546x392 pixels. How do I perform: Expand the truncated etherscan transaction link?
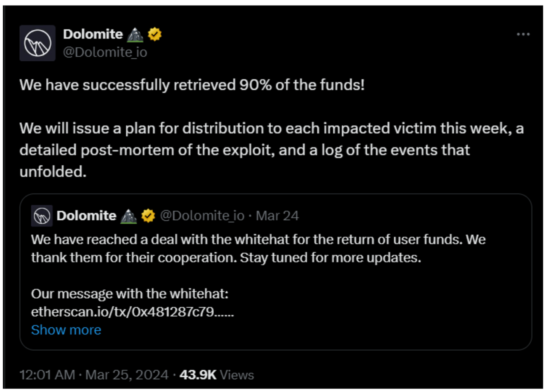tap(66, 329)
